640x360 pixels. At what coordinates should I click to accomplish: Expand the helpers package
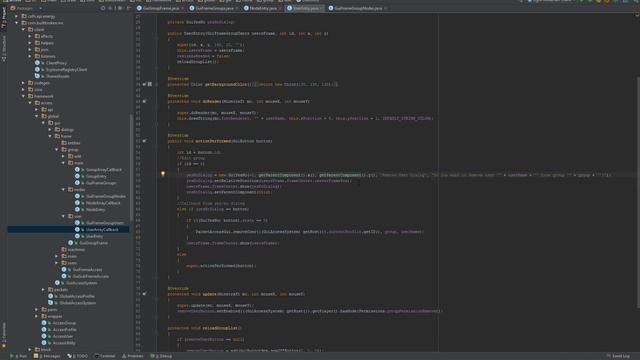tap(30, 43)
